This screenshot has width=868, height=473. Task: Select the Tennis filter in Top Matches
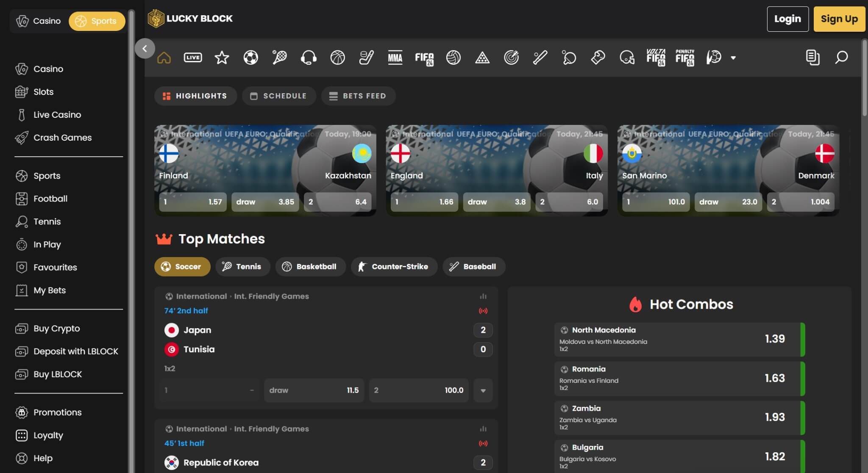[242, 266]
